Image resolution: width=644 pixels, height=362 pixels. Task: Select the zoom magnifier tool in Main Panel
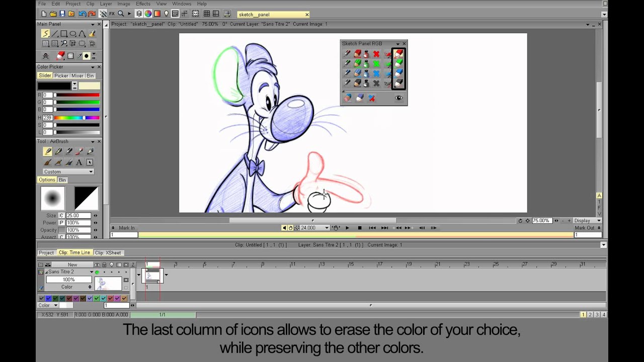tap(64, 44)
